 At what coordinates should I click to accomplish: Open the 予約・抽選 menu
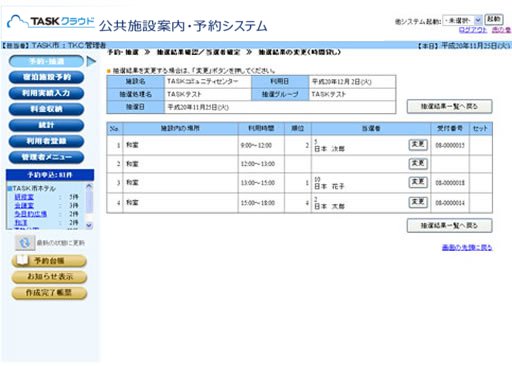[x=46, y=61]
